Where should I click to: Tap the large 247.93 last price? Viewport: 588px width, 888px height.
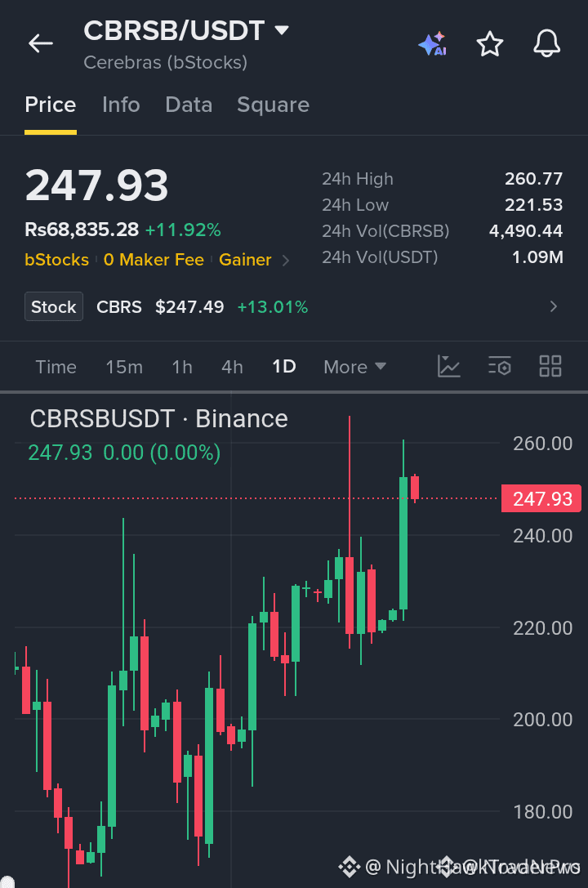click(x=96, y=185)
